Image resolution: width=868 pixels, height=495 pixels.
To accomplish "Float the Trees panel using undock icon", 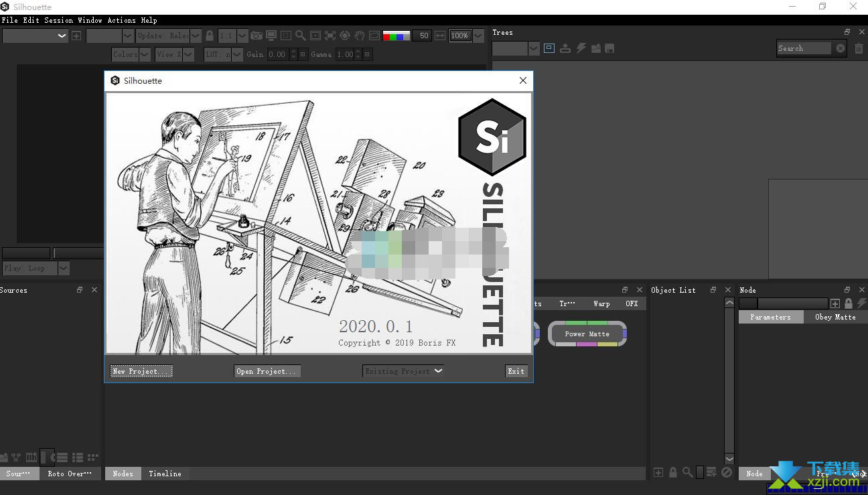I will (847, 32).
